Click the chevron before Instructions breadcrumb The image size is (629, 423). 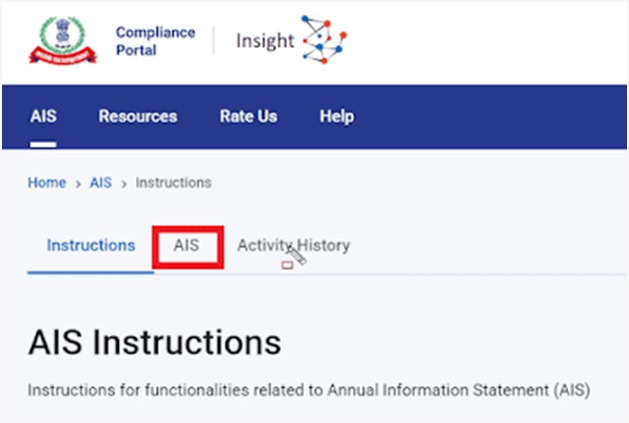(x=124, y=184)
